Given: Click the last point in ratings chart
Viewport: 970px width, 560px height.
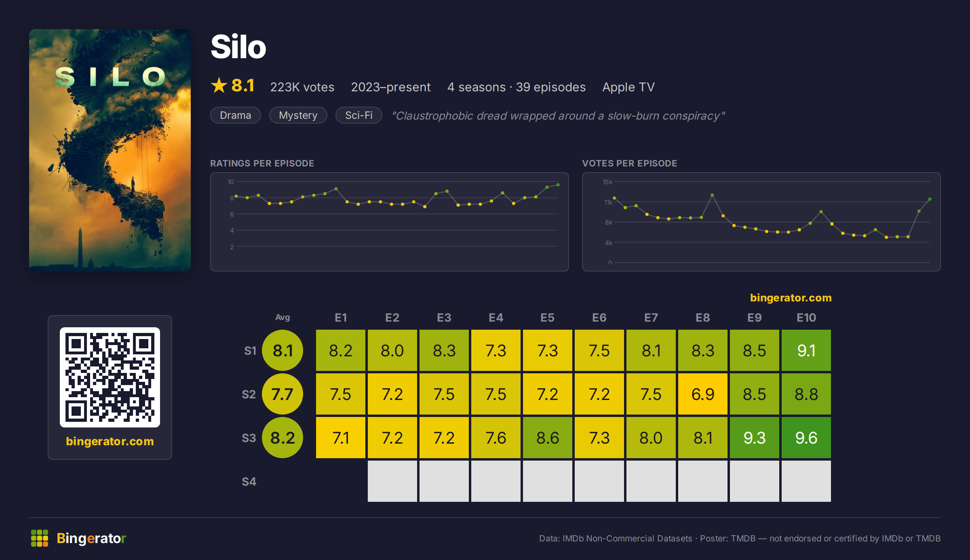Looking at the screenshot, I should click(x=558, y=185).
